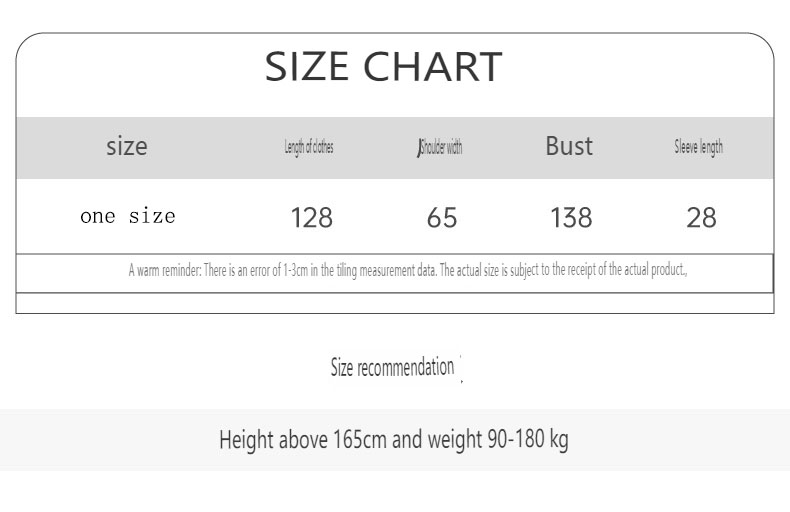Select the Bust column header

[x=569, y=146]
